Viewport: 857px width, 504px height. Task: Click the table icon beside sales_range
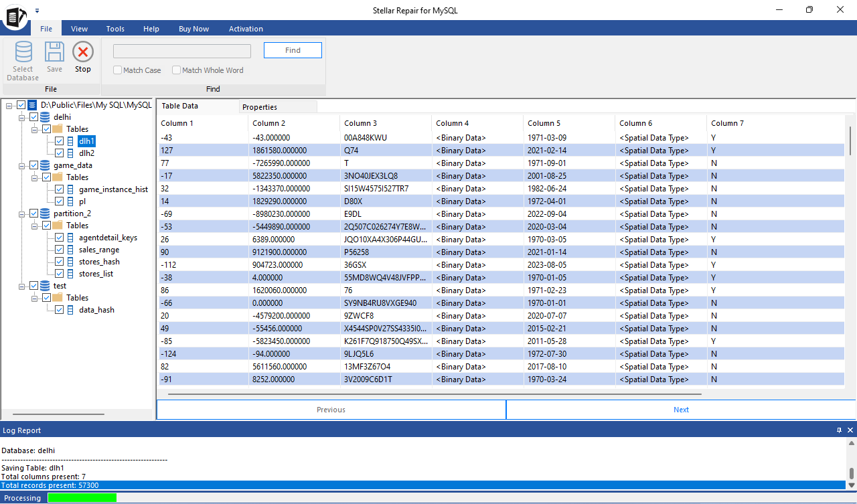(70, 250)
